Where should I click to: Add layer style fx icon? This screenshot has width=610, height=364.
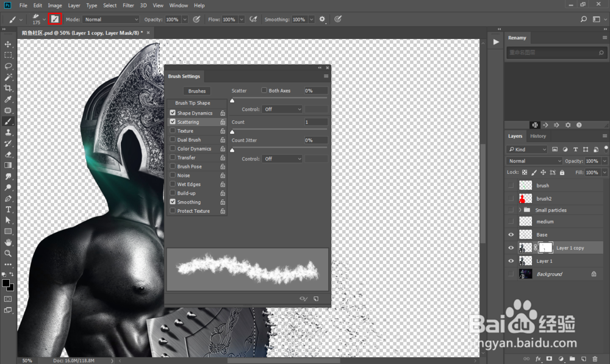tap(538, 359)
